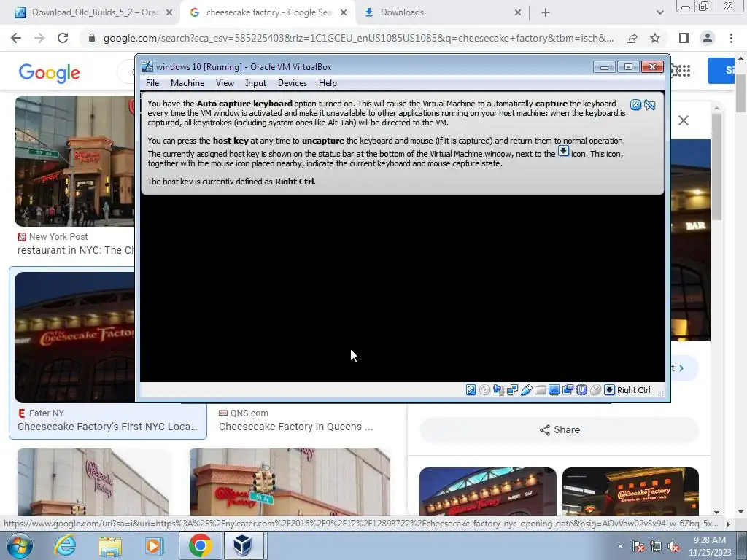Click the Chrome taskbar button

click(x=200, y=545)
